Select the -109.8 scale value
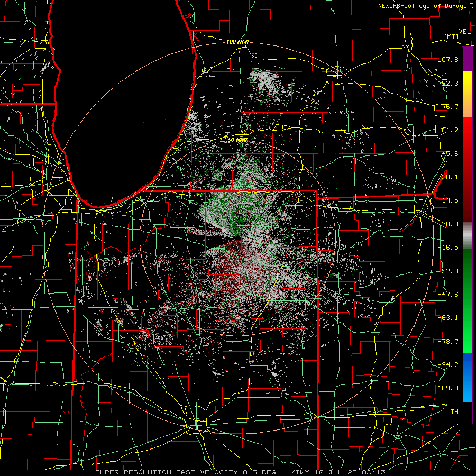The width and height of the screenshot is (476, 476). 446,388
